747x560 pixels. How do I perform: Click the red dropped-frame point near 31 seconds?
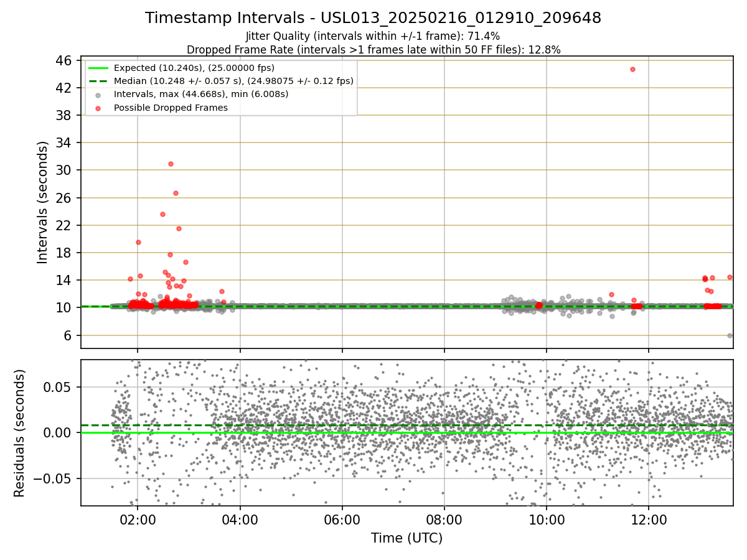click(x=171, y=164)
